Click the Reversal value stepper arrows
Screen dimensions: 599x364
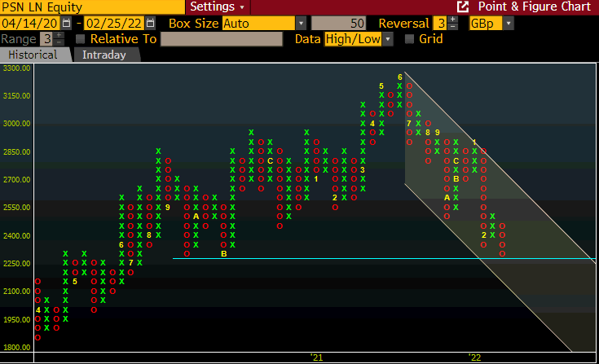(451, 24)
